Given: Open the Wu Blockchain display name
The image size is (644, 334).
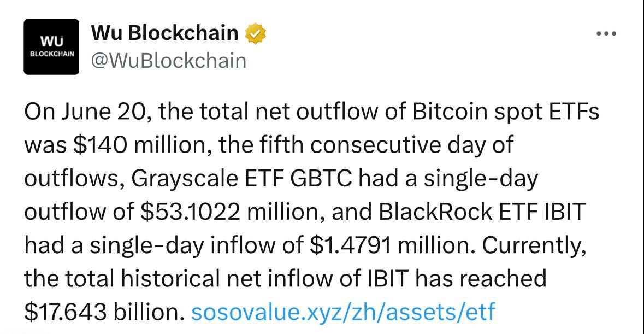Looking at the screenshot, I should (164, 34).
